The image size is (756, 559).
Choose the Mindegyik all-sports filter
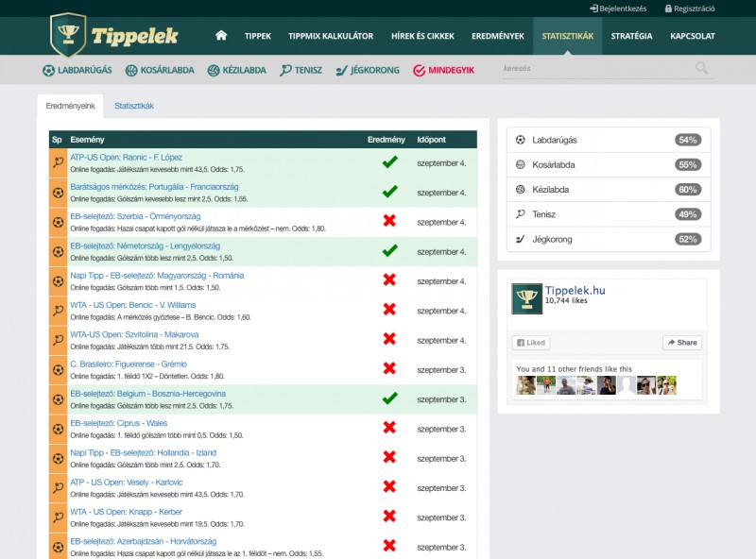pyautogui.click(x=443, y=70)
